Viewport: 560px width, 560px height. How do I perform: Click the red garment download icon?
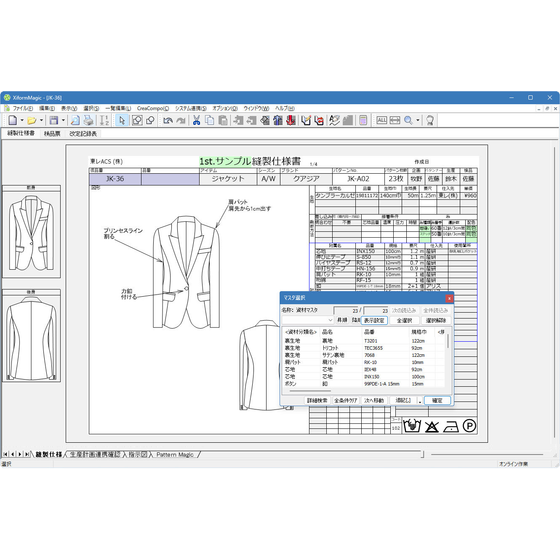tap(291, 120)
